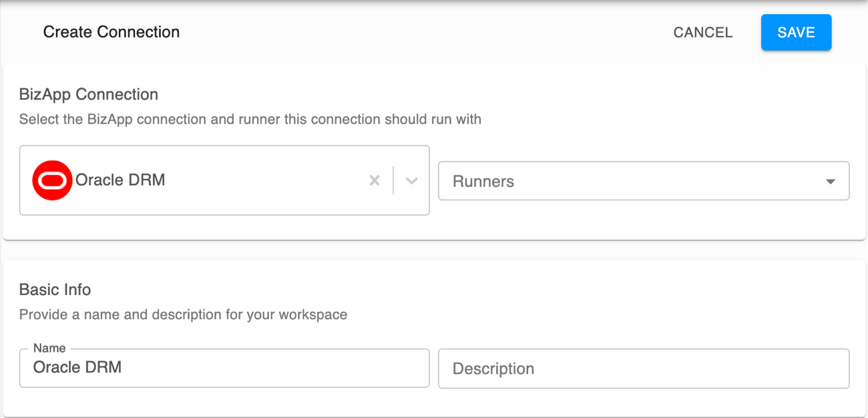
Task: Click the Basic Info section heading
Action: pos(55,290)
